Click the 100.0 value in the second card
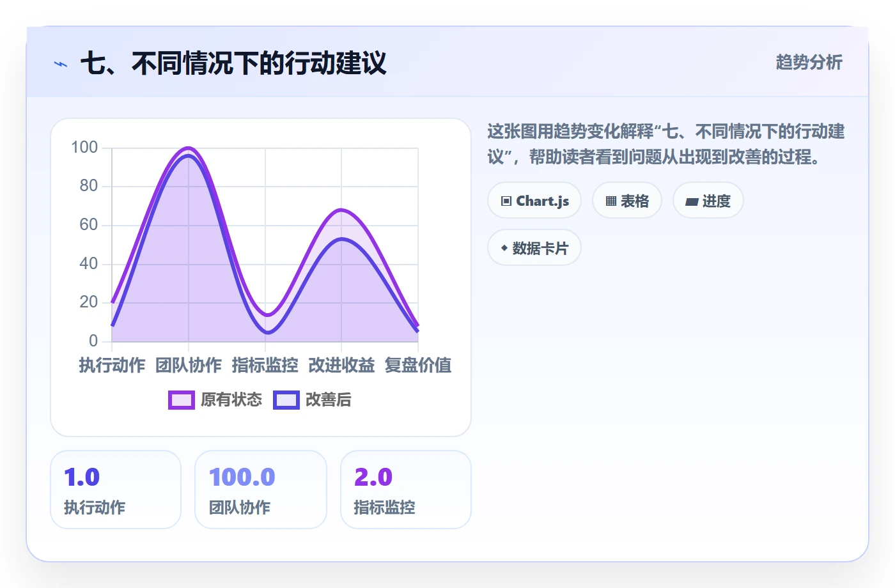Viewport: 895px width, 588px height. [x=242, y=477]
